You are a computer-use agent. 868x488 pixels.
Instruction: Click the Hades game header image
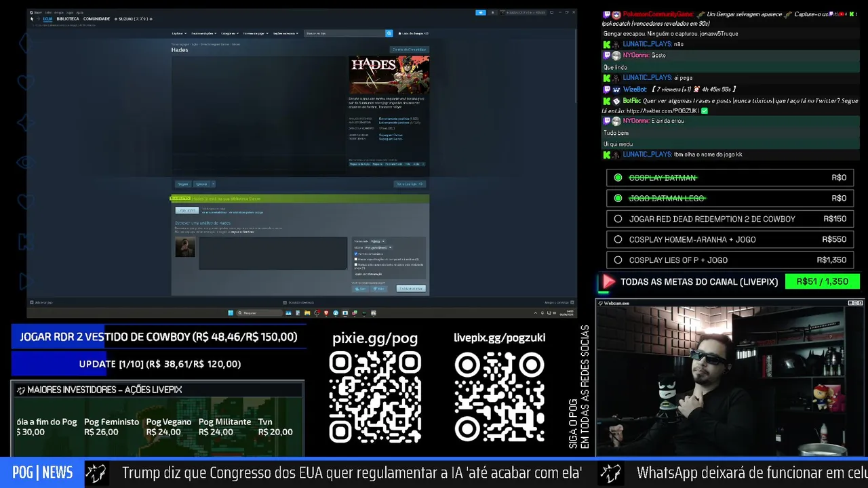click(389, 75)
